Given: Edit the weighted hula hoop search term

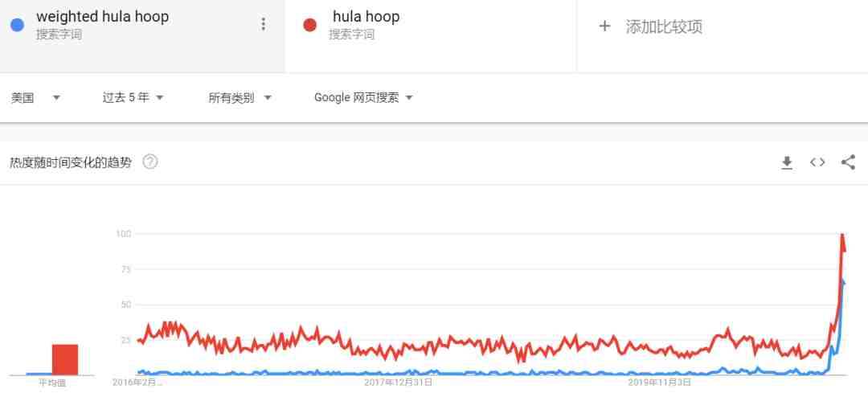Looking at the screenshot, I should [102, 17].
